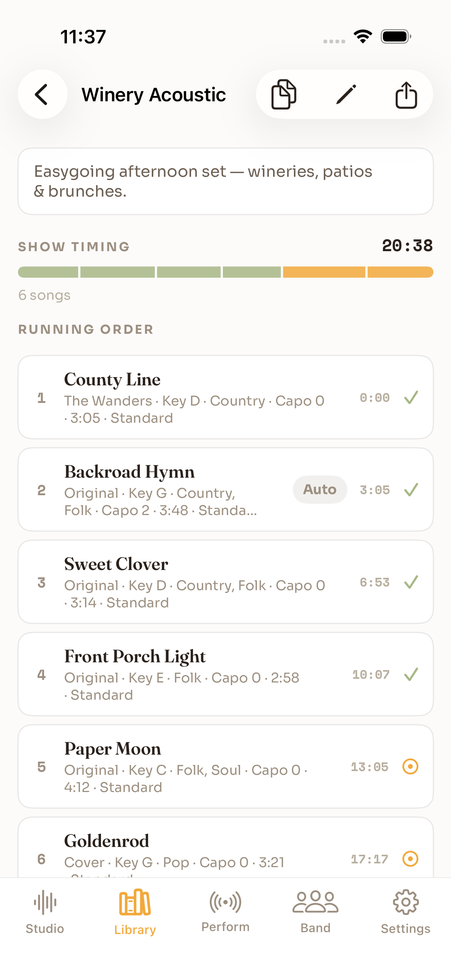Click fifth orange timing bar segment

[x=324, y=272]
